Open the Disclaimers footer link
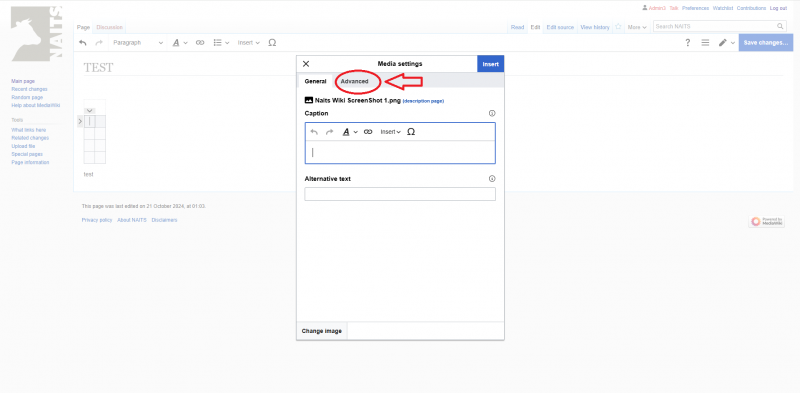Viewport: 800px width, 393px height. click(x=164, y=220)
